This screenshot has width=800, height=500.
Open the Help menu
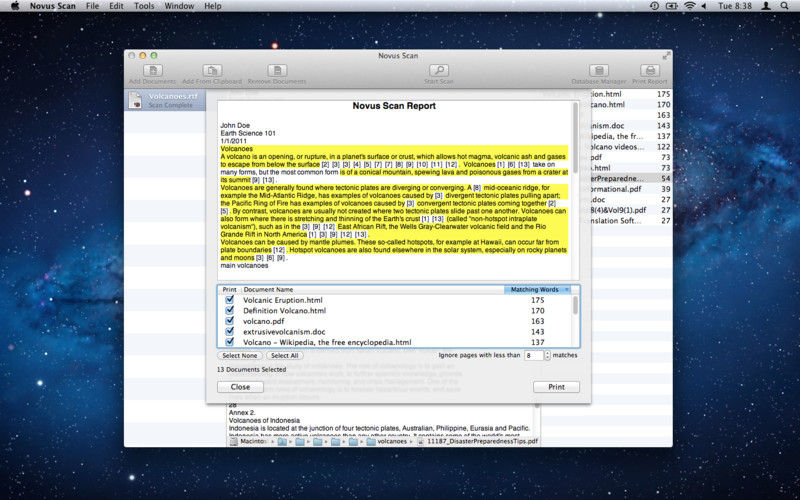tap(213, 6)
